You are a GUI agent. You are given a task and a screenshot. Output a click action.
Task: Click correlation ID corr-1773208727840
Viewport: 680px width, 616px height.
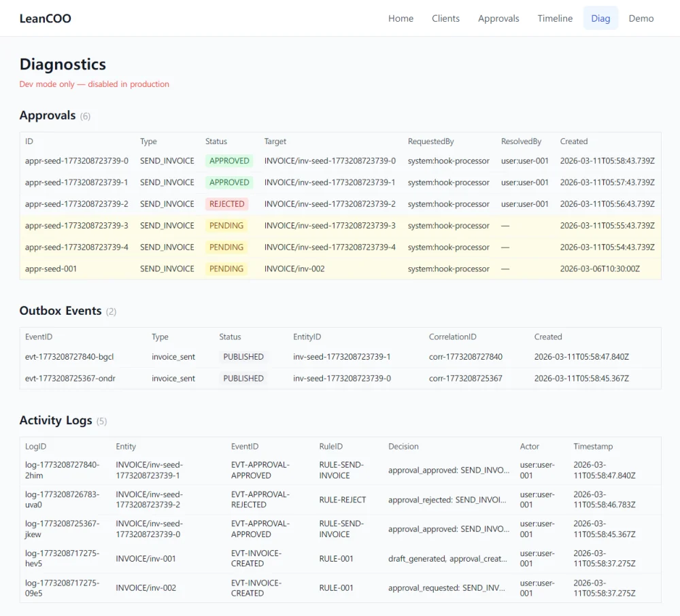465,357
